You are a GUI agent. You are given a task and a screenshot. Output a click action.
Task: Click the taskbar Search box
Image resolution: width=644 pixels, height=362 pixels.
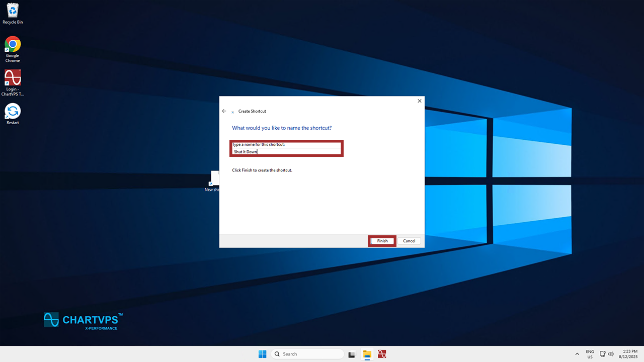click(307, 354)
